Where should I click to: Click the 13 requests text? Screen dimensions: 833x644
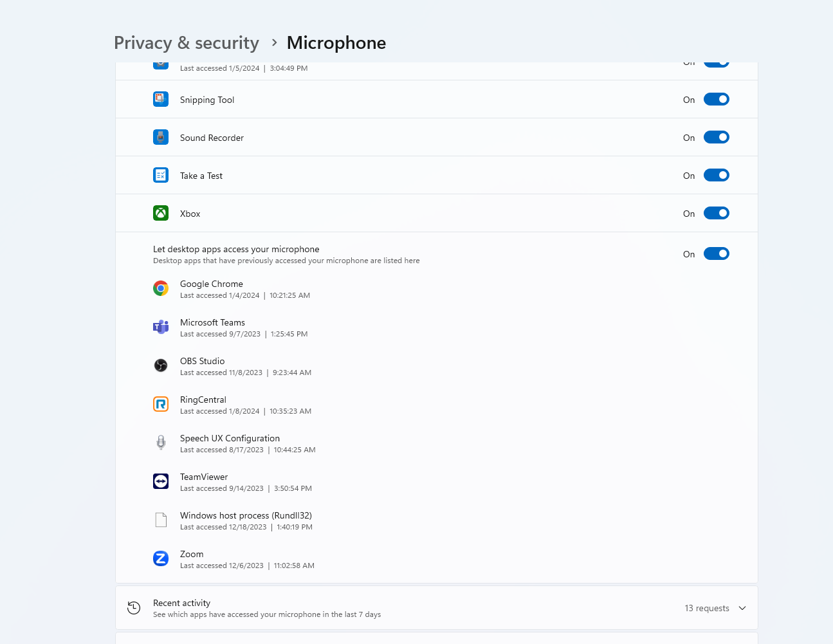(707, 608)
